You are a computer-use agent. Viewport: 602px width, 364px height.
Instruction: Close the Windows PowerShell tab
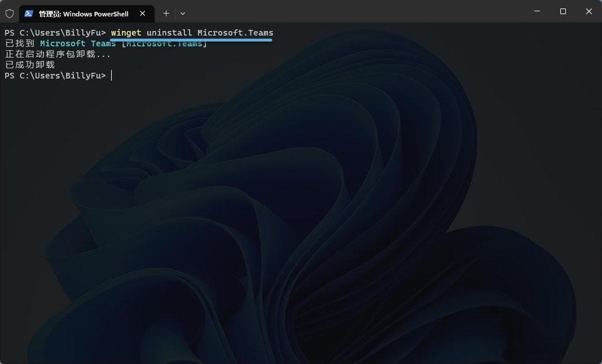[142, 14]
